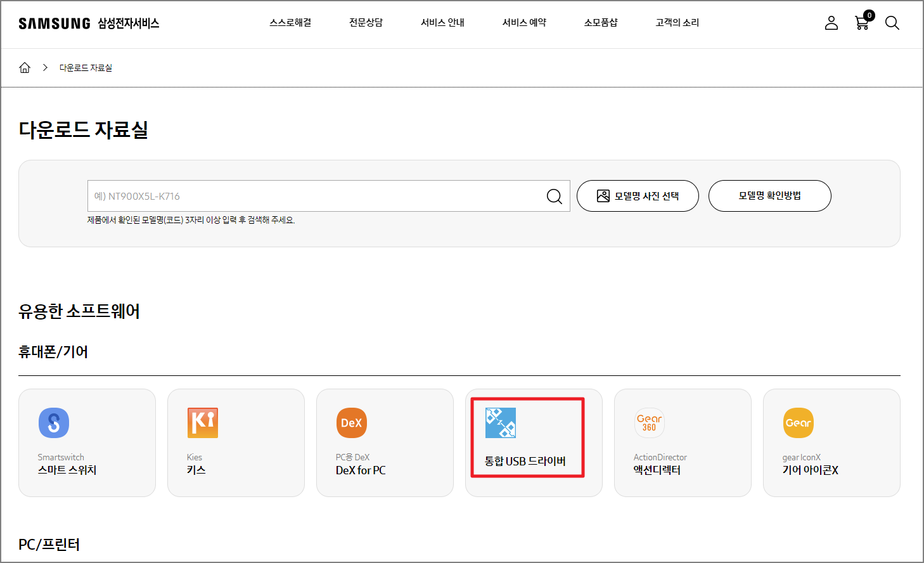Open the 다운로드 자료실 breadcrumb link
The width and height of the screenshot is (924, 563).
tap(86, 68)
